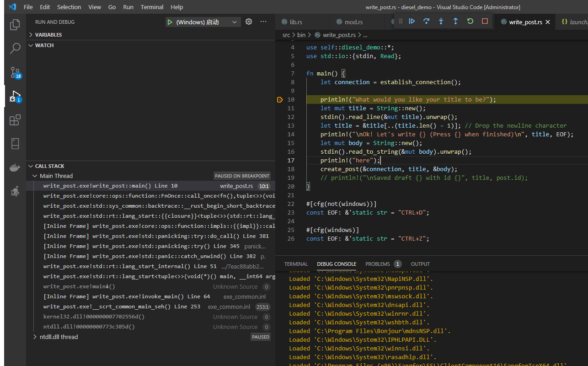This screenshot has width=588, height=366.
Task: Collapse the Main Thread call stack
Action: [x=35, y=176]
